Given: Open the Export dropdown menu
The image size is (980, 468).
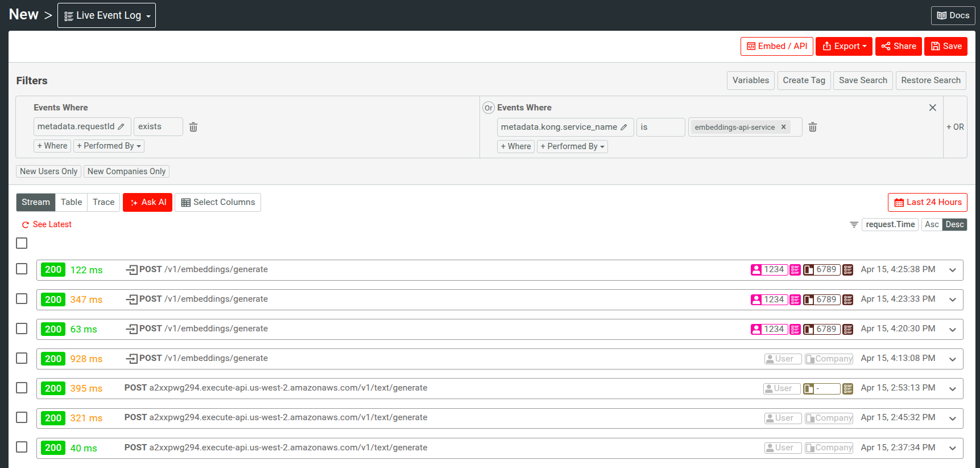Looking at the screenshot, I should click(x=844, y=46).
